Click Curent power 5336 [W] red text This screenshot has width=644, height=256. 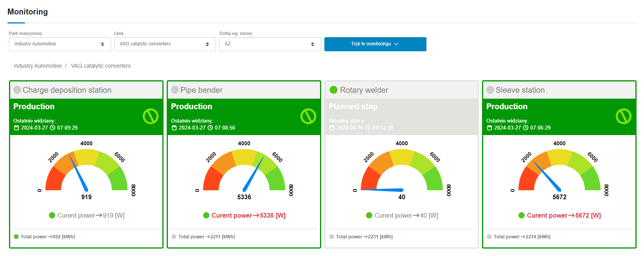pyautogui.click(x=248, y=215)
